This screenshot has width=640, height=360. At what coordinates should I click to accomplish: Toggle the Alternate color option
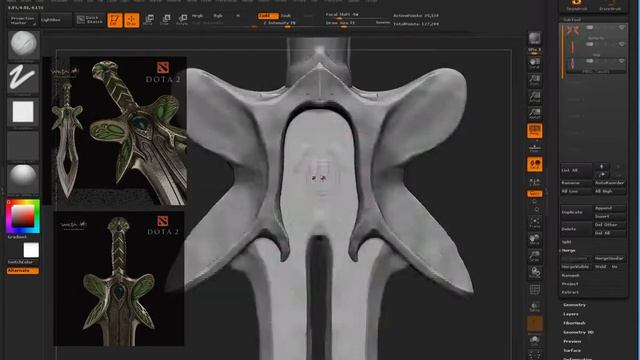[23, 271]
